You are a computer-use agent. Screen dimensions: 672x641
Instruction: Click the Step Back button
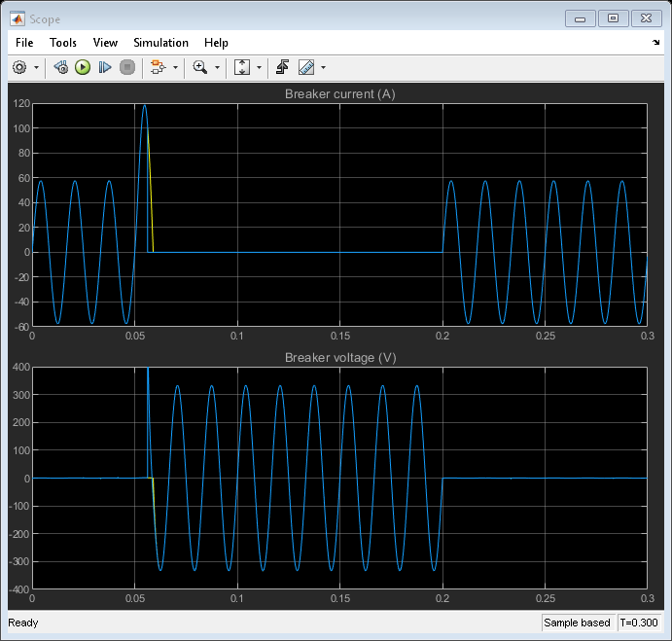(61, 67)
